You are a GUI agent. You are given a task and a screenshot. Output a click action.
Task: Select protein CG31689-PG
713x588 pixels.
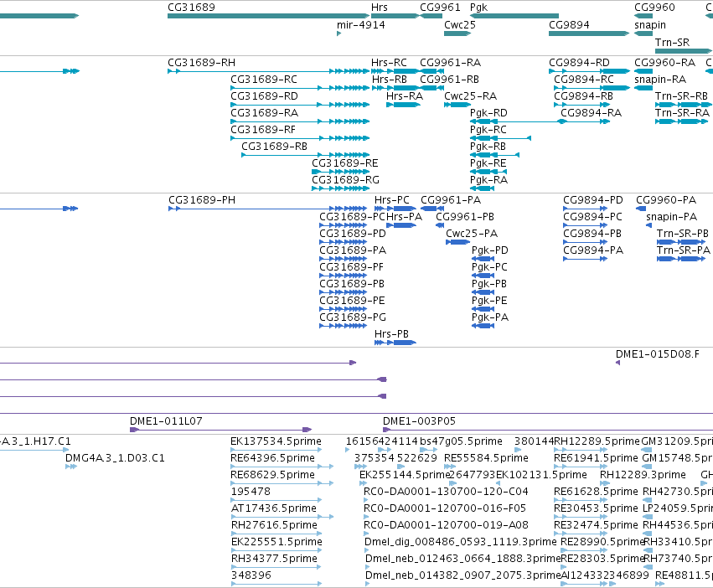343,326
